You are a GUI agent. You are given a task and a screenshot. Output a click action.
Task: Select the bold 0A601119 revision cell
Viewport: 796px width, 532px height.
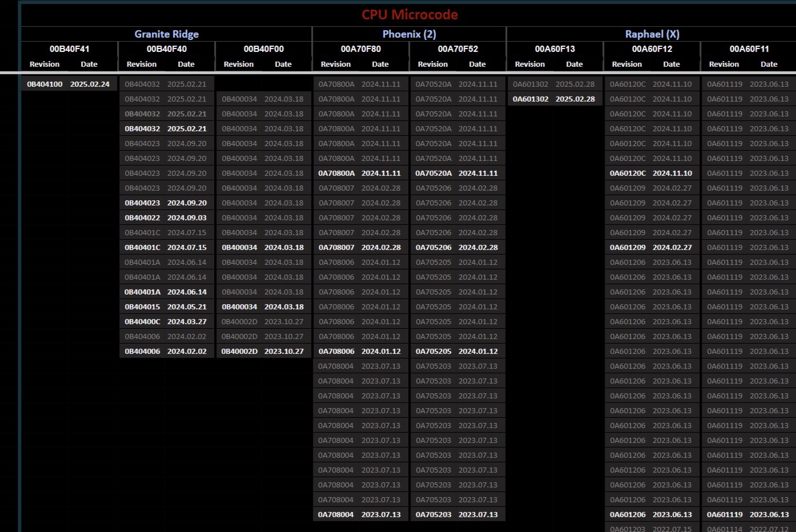click(725, 514)
